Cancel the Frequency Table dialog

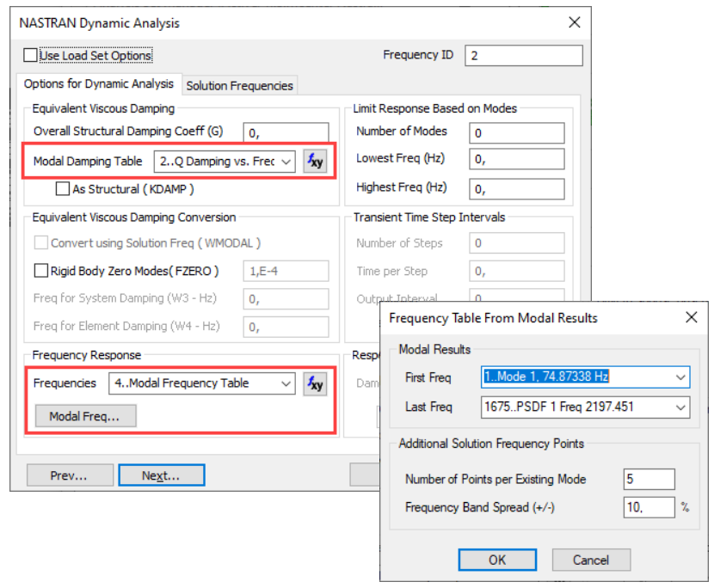(x=591, y=560)
